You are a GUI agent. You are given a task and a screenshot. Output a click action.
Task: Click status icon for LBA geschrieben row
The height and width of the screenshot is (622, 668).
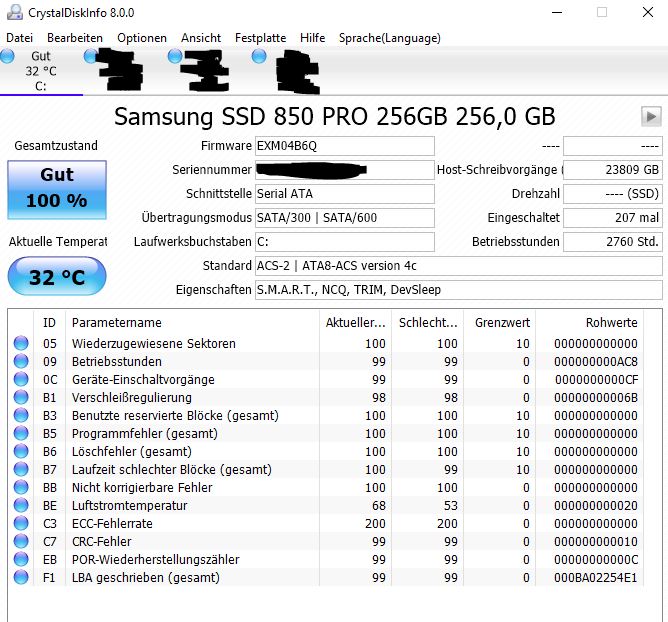(21, 577)
